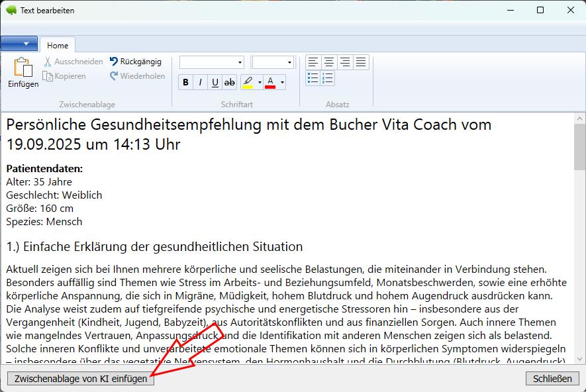586x392 pixels.
Task: Center align the paragraph text
Action: (x=328, y=62)
